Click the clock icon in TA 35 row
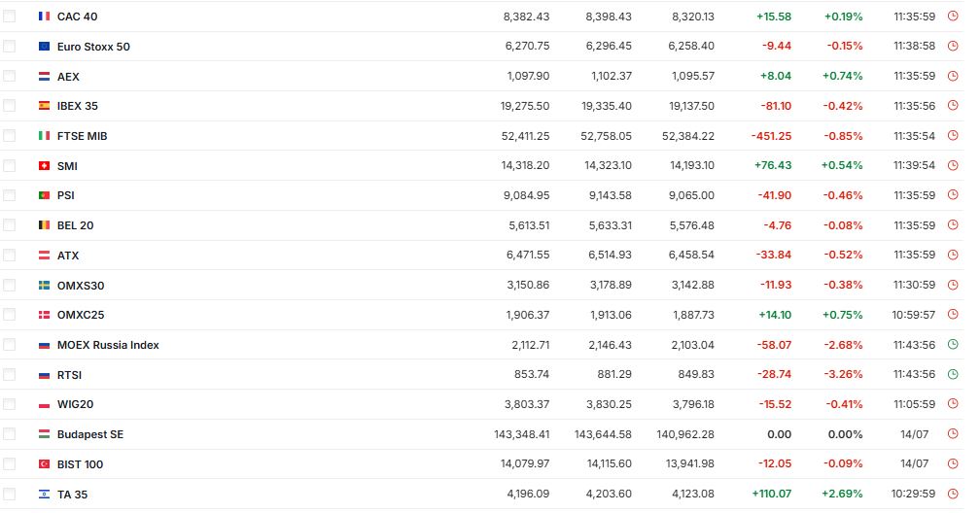This screenshot has height=513, width=980. click(x=953, y=494)
